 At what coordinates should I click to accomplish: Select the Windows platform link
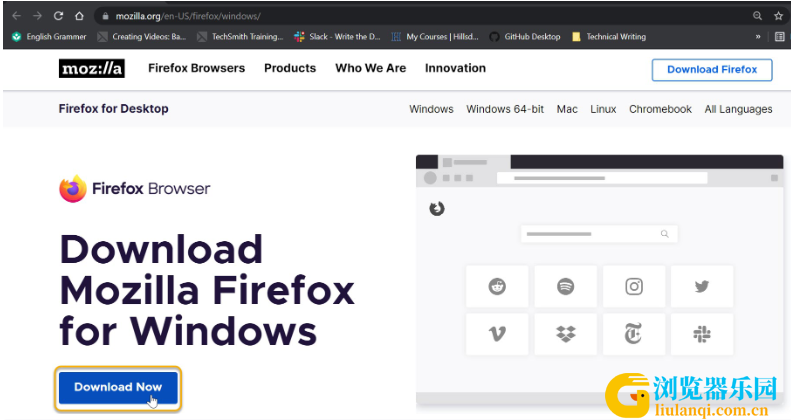point(431,109)
